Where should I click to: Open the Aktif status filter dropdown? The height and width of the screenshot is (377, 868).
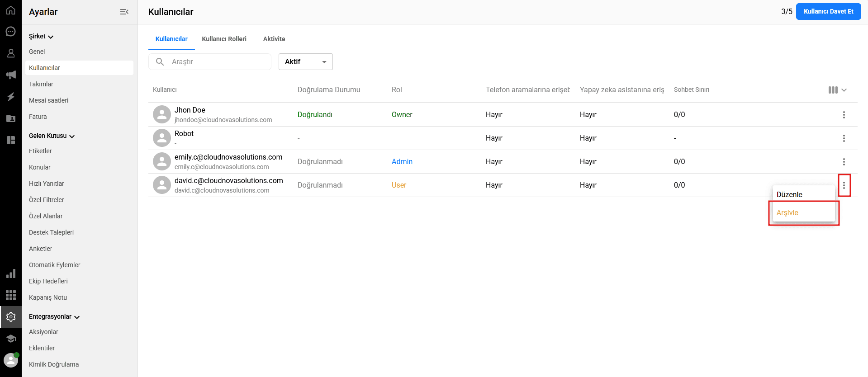(x=306, y=61)
